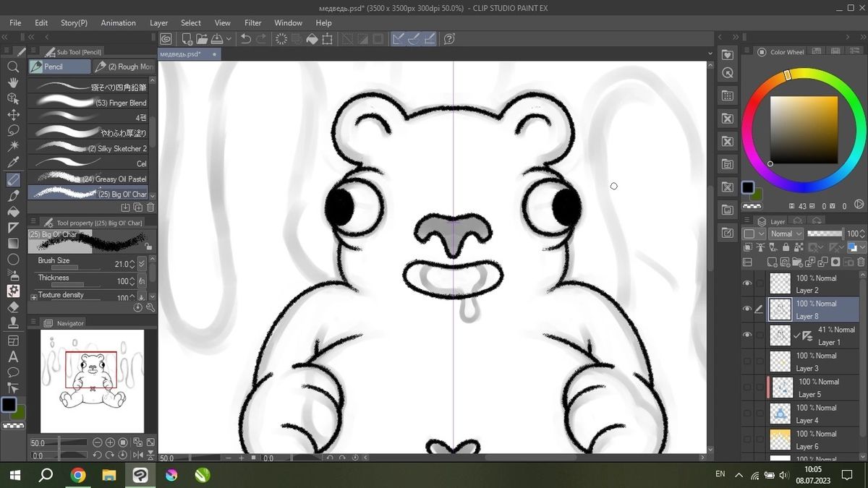Open blending mode Normal dropdown
This screenshot has height=488, width=868.
point(786,234)
